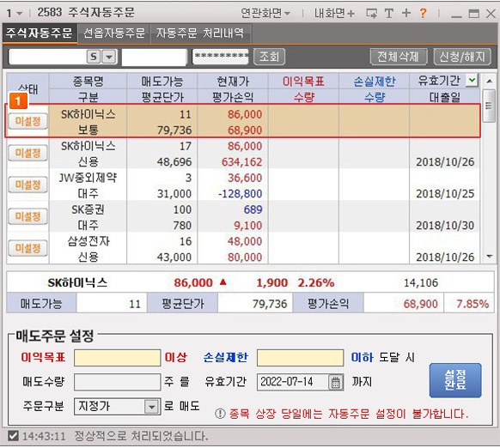This screenshot has height=448, width=500.
Task: Open the calendar picker for 유효기간
Action: pos(335,382)
